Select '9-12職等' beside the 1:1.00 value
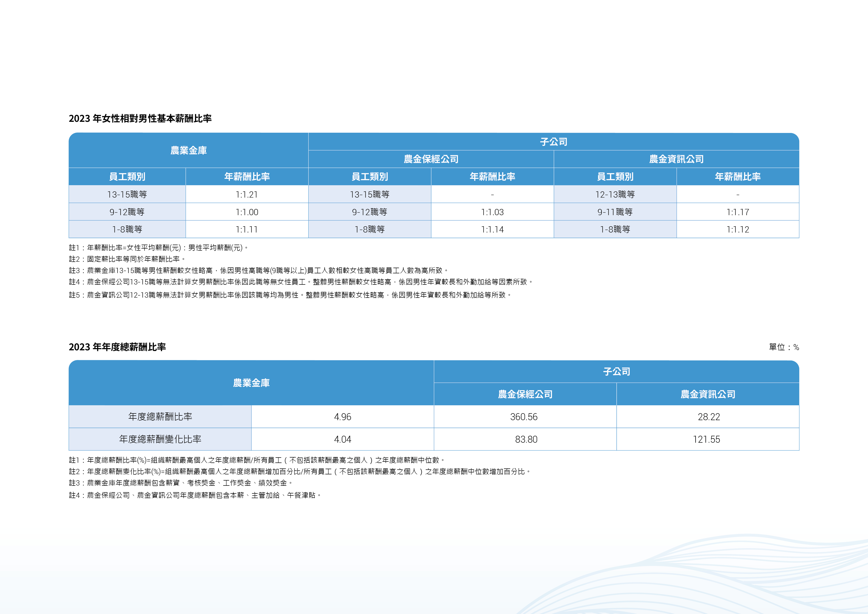This screenshot has width=868, height=614. pyautogui.click(x=127, y=212)
